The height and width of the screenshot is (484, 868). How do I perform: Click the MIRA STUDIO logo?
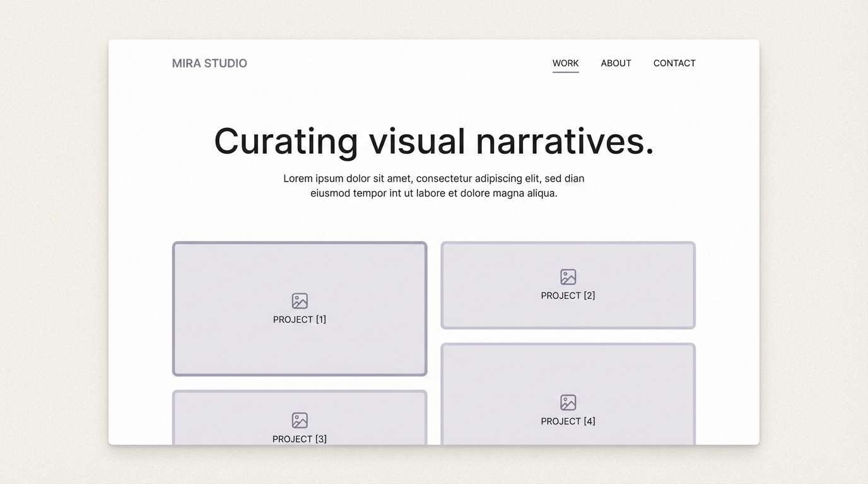pyautogui.click(x=209, y=63)
